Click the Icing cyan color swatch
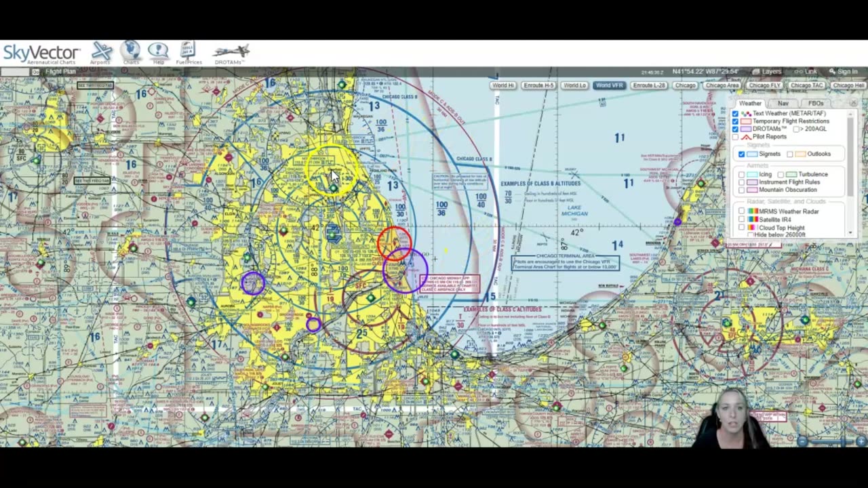 tap(752, 174)
